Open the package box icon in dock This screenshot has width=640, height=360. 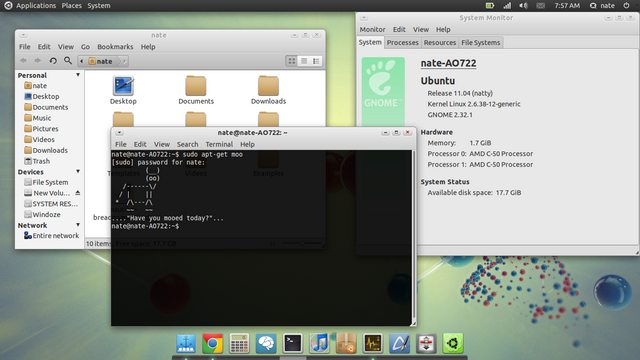coord(346,343)
